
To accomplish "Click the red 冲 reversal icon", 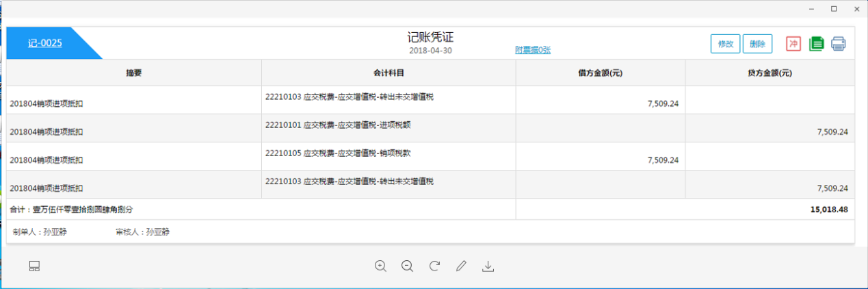I will [793, 44].
